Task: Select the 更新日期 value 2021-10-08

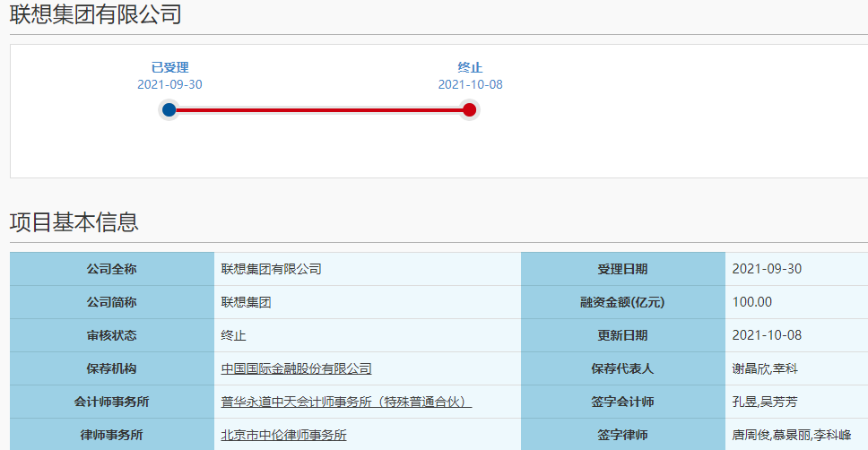Action: 767,335
